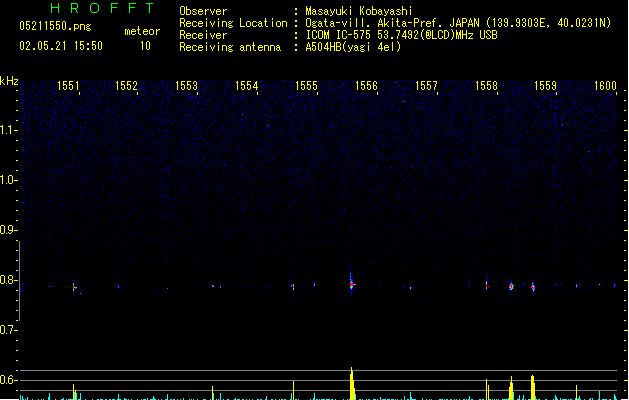Click the date stamp 02.05.21 15:50
Screen dimensions: 629x400
[61, 46]
